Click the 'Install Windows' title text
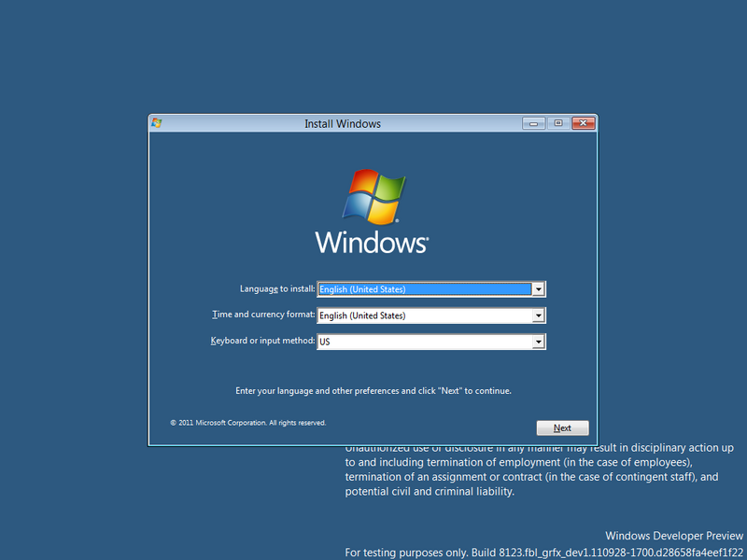The image size is (747, 560). click(343, 124)
